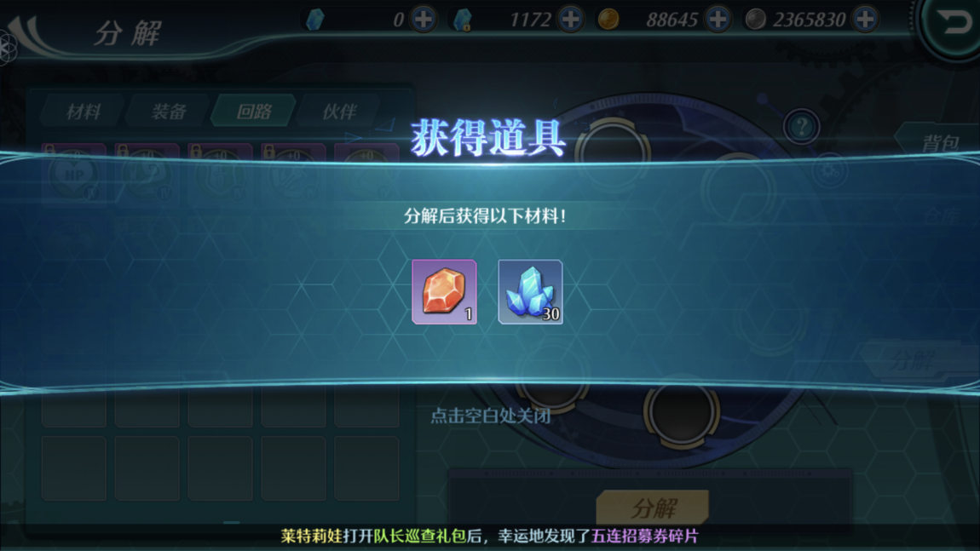Click the 五连招募券碎片 link in ticker

644,536
